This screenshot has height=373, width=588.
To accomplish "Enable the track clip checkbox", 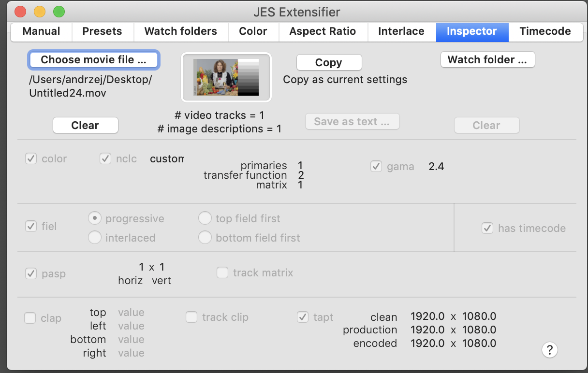I will (191, 317).
